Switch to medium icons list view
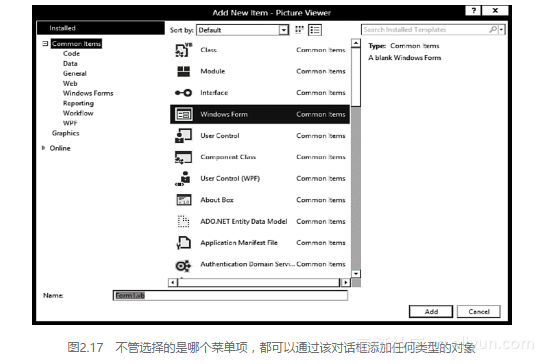The image size is (545, 364). pos(315,30)
